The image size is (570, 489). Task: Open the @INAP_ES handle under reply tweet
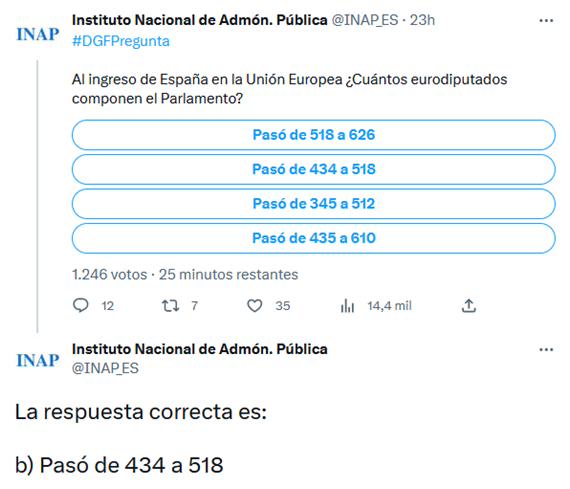coord(105,368)
